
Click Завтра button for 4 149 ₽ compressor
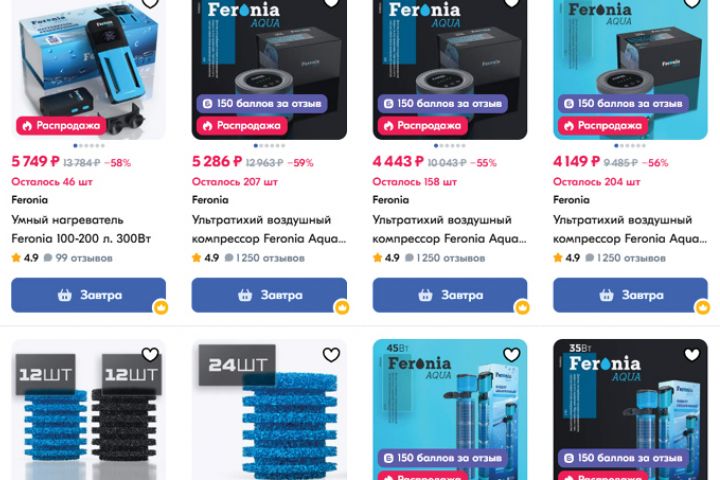630,295
